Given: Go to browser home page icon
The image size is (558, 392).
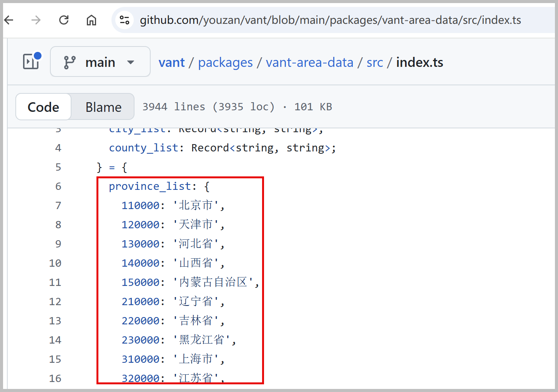Looking at the screenshot, I should tap(91, 20).
